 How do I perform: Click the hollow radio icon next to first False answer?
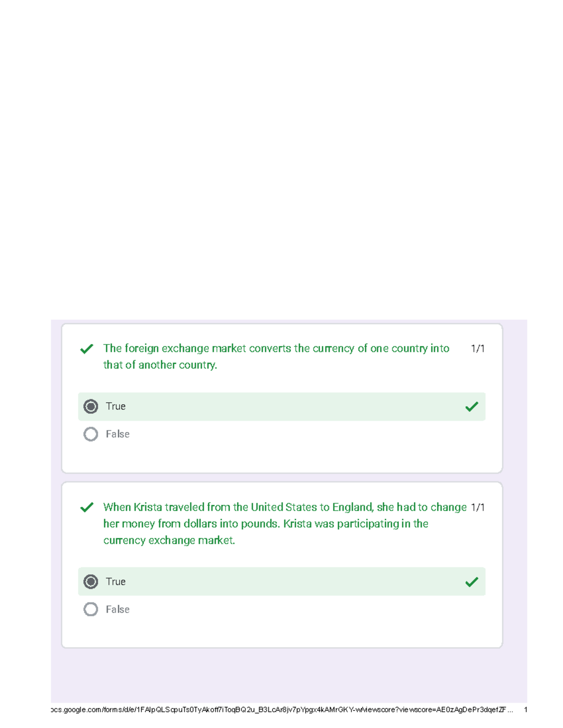click(x=91, y=435)
